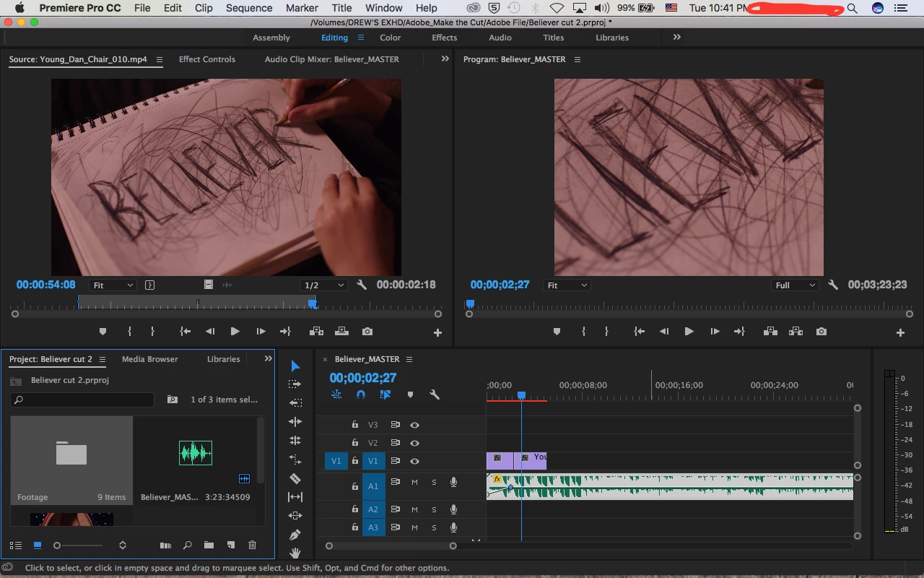924x578 pixels.
Task: Open timeline display settings wrench
Action: (x=435, y=395)
